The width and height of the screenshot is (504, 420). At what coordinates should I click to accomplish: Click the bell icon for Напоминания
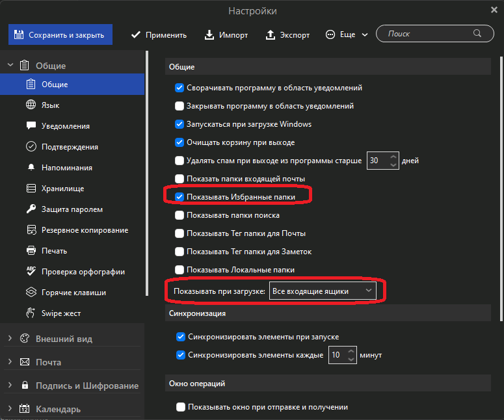tap(31, 168)
